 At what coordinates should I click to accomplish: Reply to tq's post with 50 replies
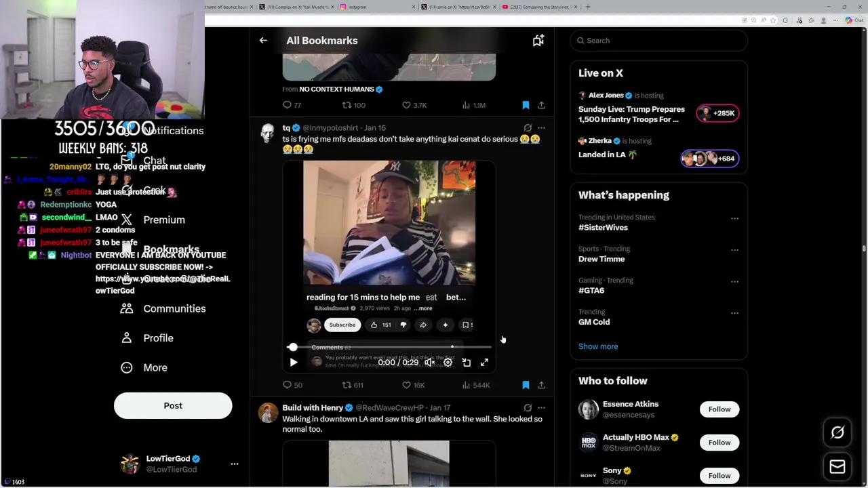[292, 385]
